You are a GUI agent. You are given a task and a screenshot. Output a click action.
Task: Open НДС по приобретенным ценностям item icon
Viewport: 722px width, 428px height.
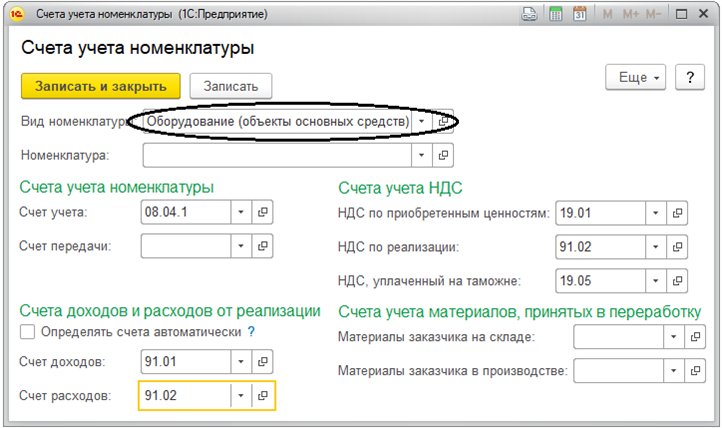pyautogui.click(x=677, y=213)
